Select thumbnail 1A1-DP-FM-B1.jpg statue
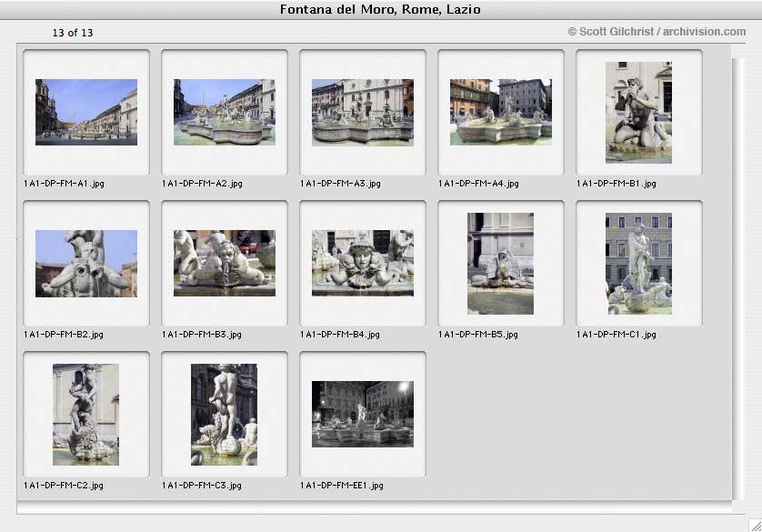 tap(638, 112)
